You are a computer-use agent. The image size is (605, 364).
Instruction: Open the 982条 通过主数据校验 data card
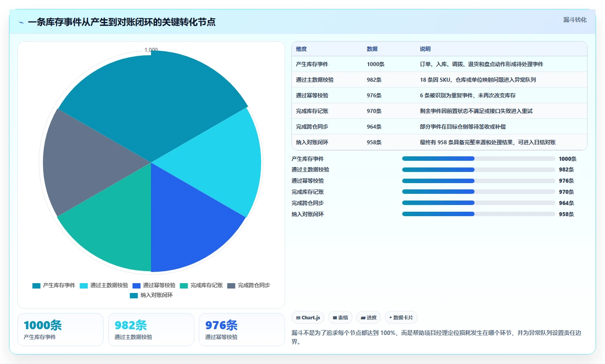[151, 330]
